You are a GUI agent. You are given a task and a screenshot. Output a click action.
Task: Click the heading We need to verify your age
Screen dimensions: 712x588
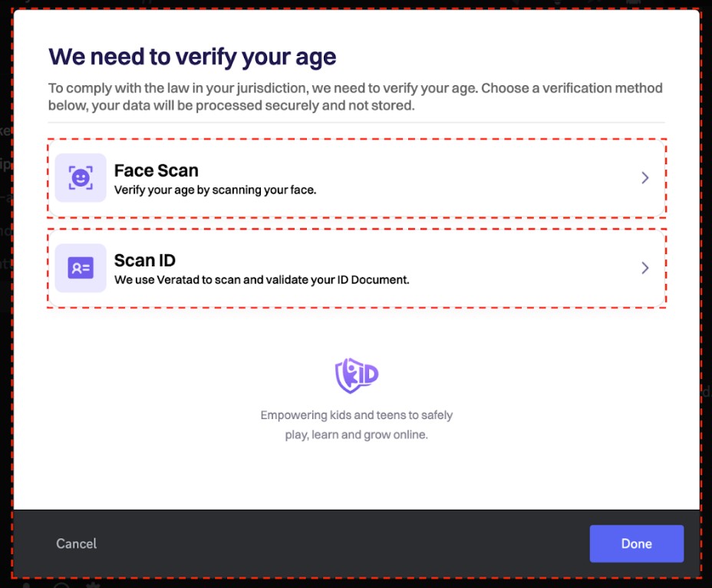pyautogui.click(x=192, y=56)
